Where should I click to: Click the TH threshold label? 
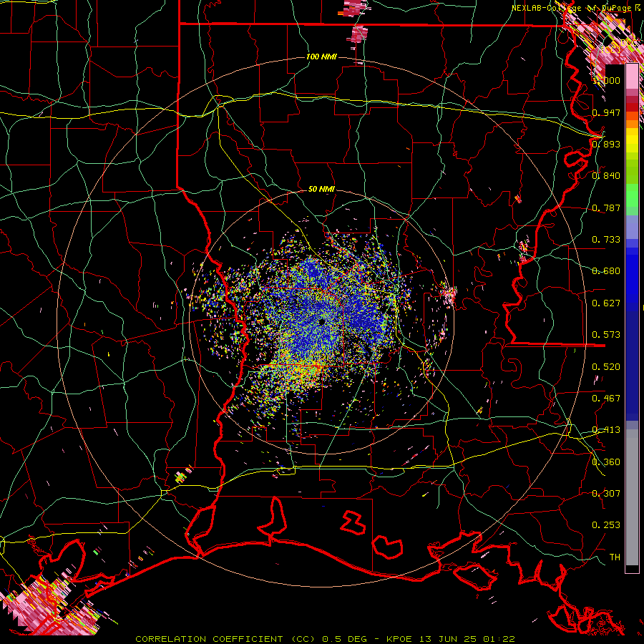coord(615,557)
